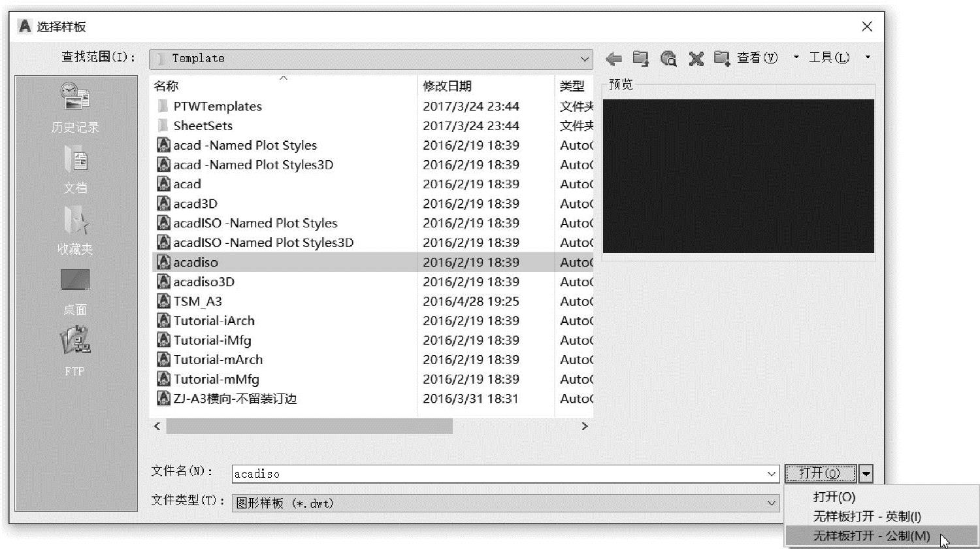Close the 选择样板 dialog
The image size is (980, 549).
point(867,26)
